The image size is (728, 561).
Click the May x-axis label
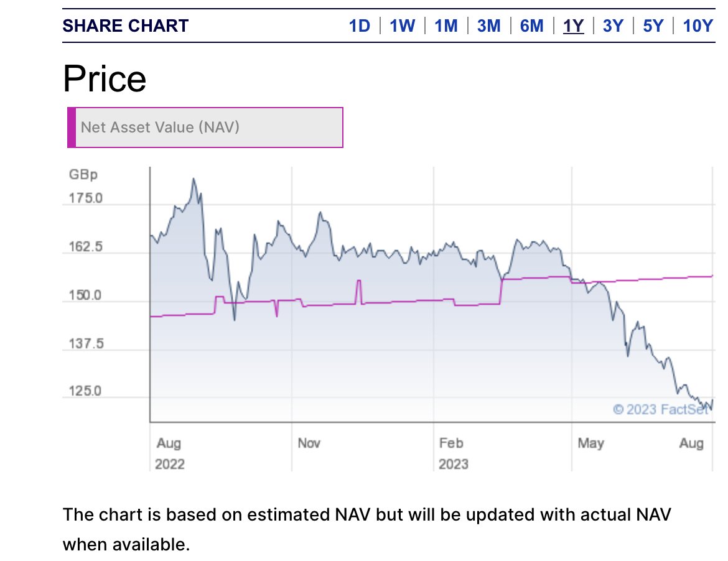[590, 443]
